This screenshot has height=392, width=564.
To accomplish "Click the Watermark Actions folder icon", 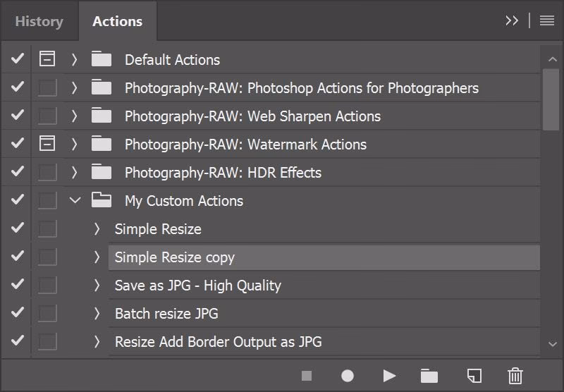I will [x=101, y=143].
